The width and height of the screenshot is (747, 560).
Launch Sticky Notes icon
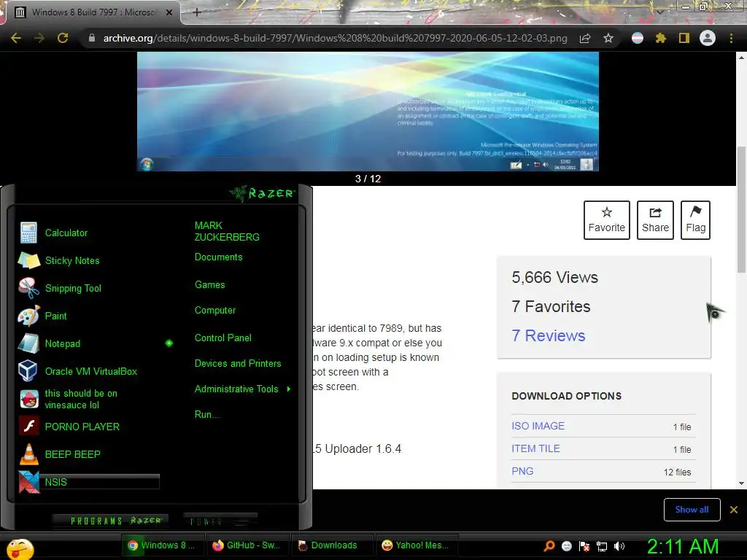point(28,260)
